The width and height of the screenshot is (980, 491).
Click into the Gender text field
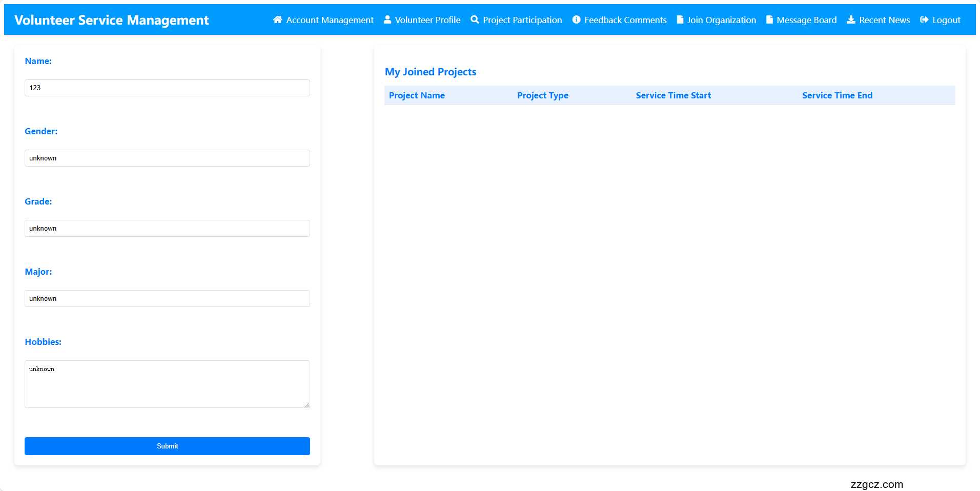(167, 158)
